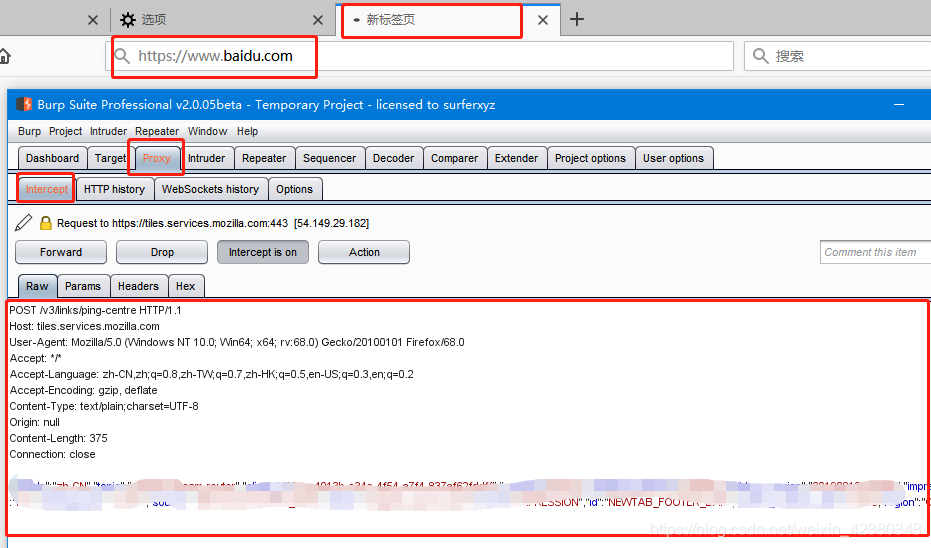
Task: Click the Burp Suite logo icon
Action: coord(24,104)
